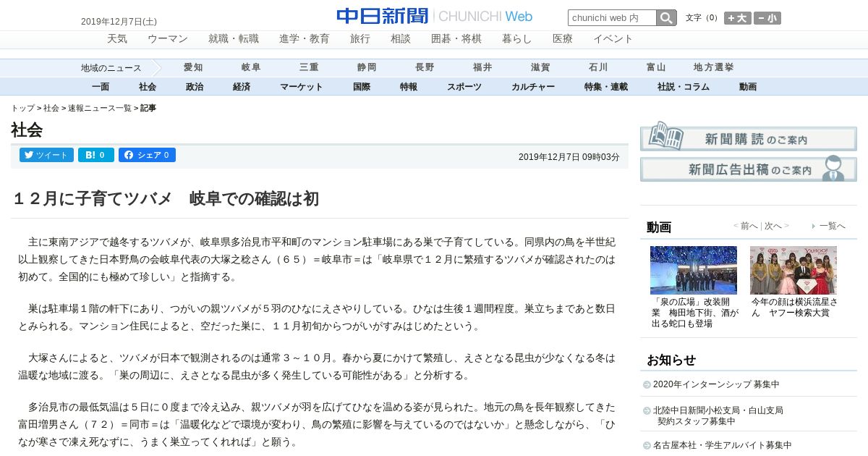Open 今年の顔は横浜流星さん caption link
The width and height of the screenshot is (868, 456).
coord(795,308)
